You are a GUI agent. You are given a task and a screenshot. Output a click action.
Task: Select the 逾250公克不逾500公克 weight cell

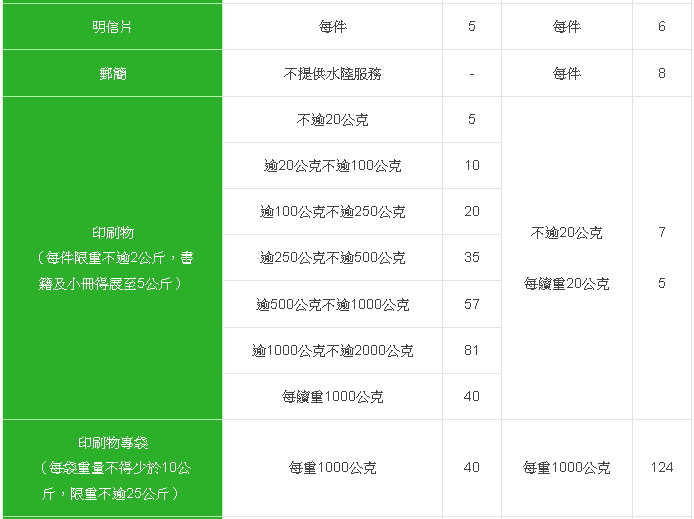click(332, 258)
